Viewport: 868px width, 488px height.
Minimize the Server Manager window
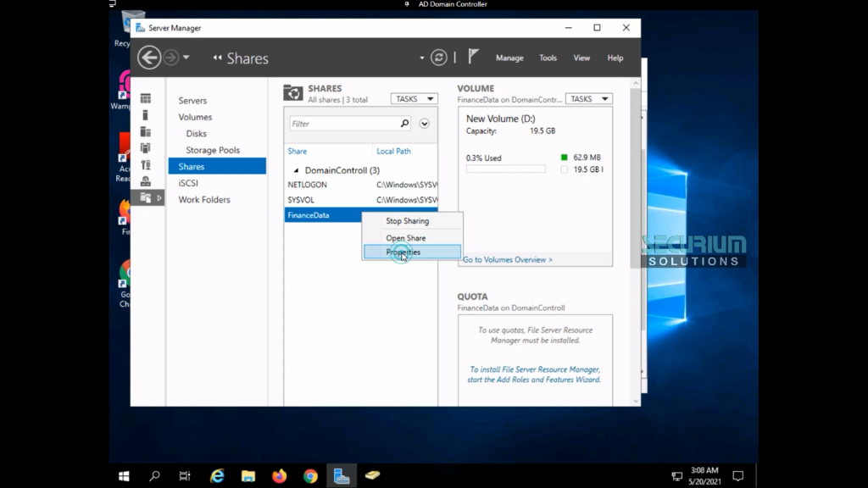[569, 28]
